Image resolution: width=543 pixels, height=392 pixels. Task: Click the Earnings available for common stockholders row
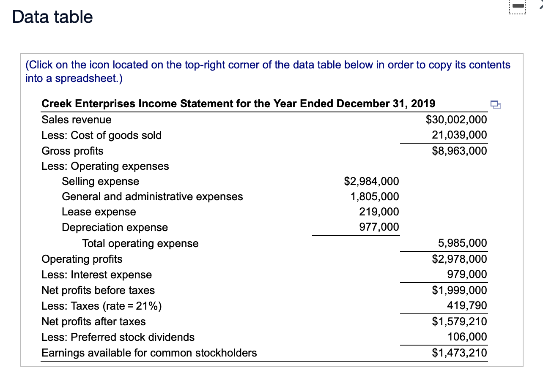(x=149, y=353)
